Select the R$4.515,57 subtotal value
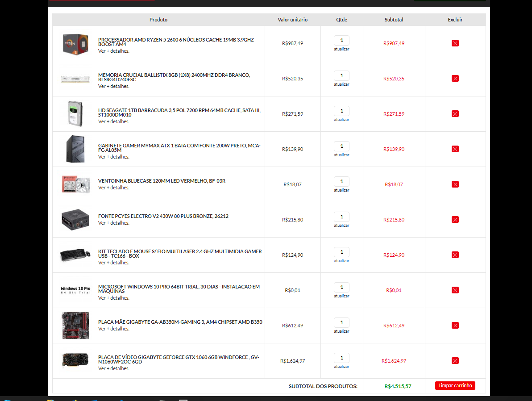This screenshot has width=532, height=401. [x=398, y=386]
